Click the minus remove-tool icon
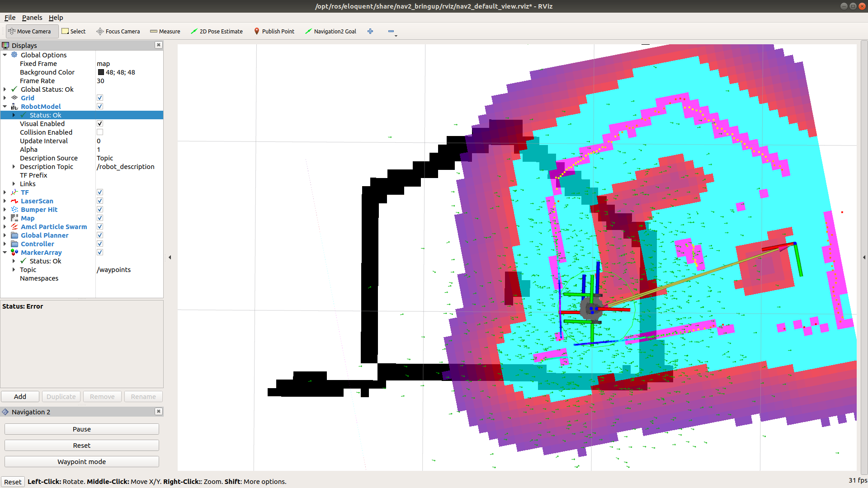Viewport: 868px width, 488px height. pyautogui.click(x=391, y=31)
